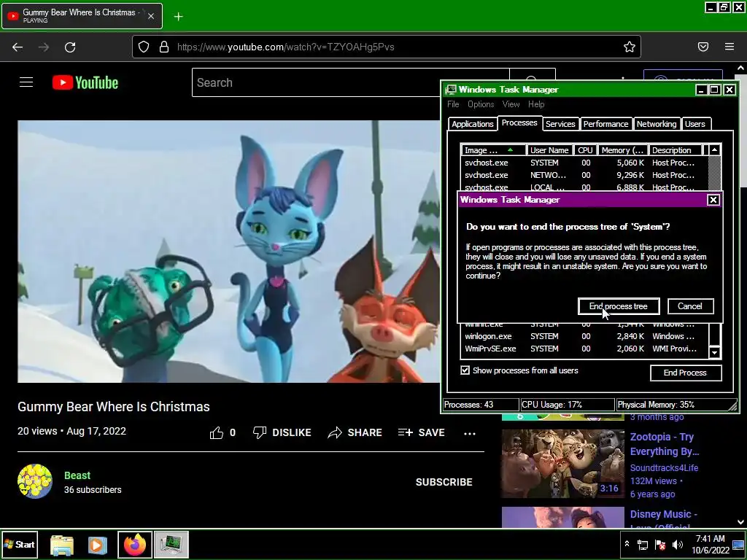The image size is (747, 560).
Task: Close the confirmation dialog with X
Action: (713, 200)
